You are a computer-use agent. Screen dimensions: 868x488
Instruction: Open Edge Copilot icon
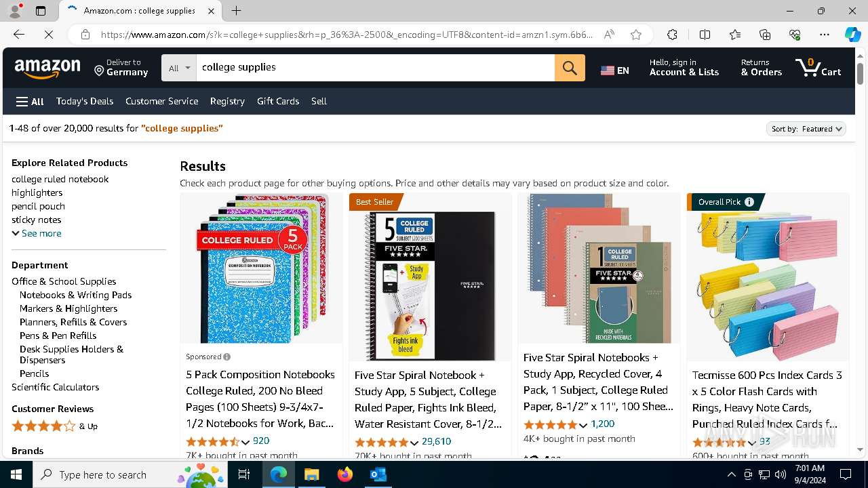coord(852,35)
